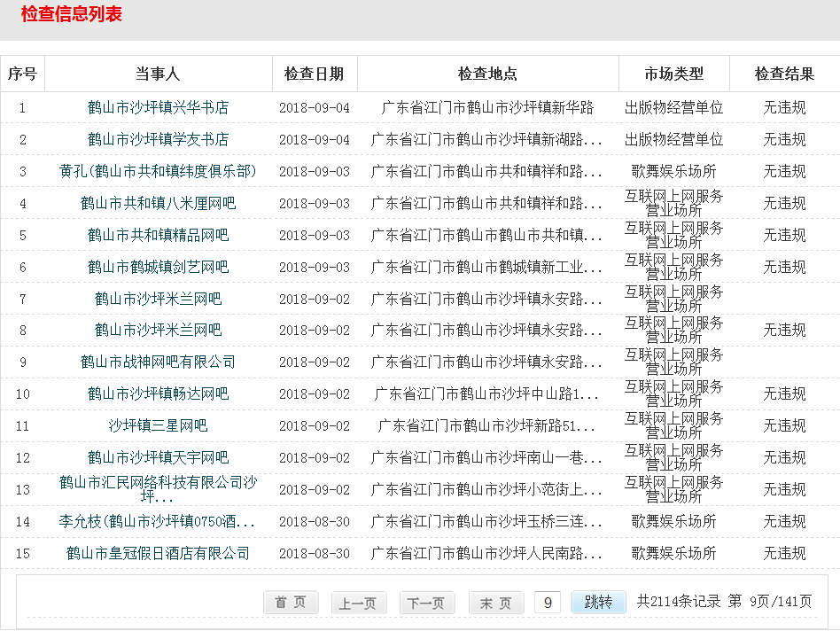Click the 鹤山市战神网吧有限公司 link

tap(158, 362)
